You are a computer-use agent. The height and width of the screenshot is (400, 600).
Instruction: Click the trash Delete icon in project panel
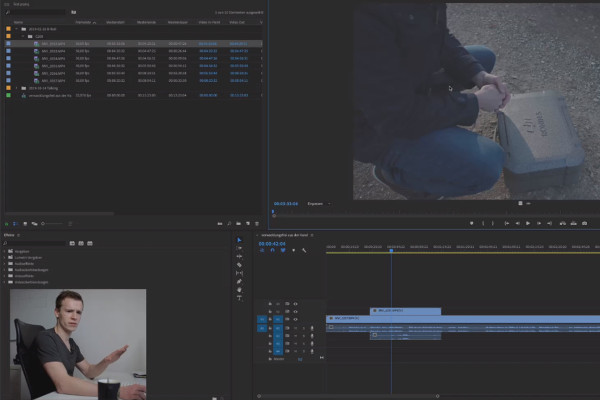coord(257,224)
